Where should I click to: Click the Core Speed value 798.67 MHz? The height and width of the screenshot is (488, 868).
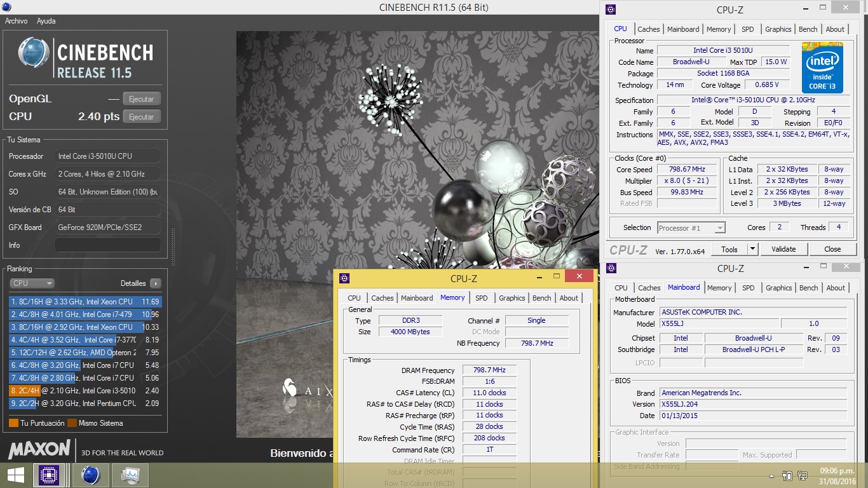(x=688, y=170)
